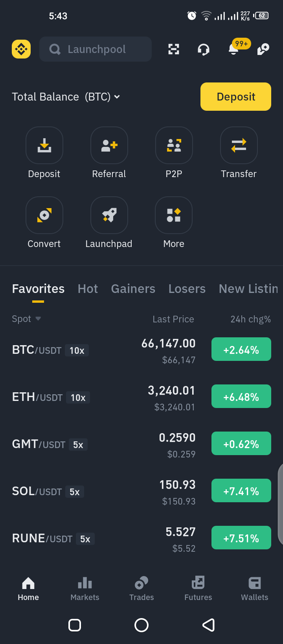This screenshot has height=644, width=283.
Task: Open the BTC/USDT favorites row
Action: 141,350
